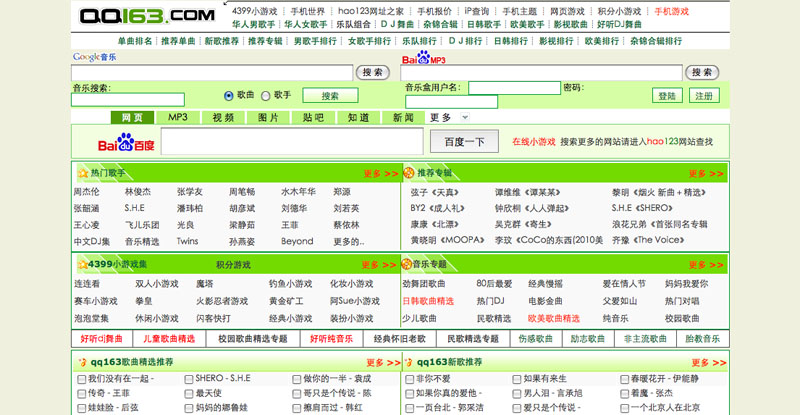The image size is (800, 415).
Task: Click the 音乐搜索 text field
Action: 128,100
